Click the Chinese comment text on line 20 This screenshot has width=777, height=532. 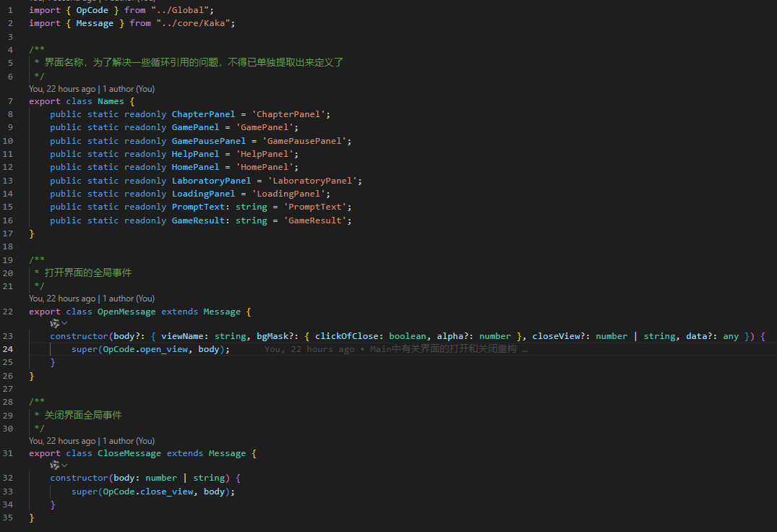click(x=87, y=273)
